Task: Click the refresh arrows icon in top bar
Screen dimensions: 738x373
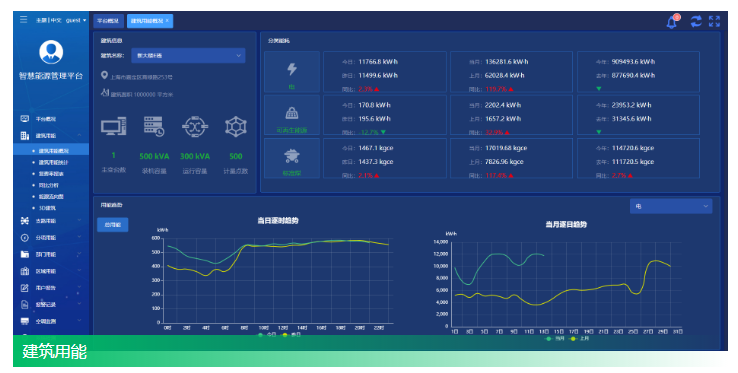Action: tap(696, 21)
